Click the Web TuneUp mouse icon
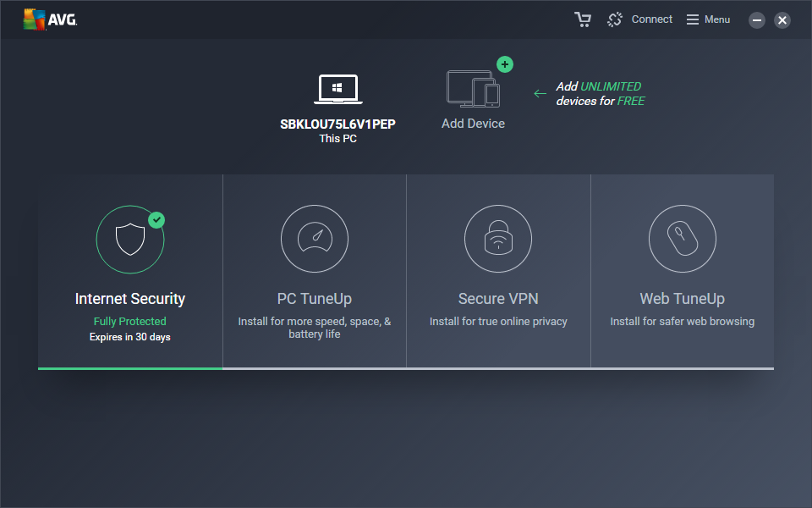 tap(682, 239)
